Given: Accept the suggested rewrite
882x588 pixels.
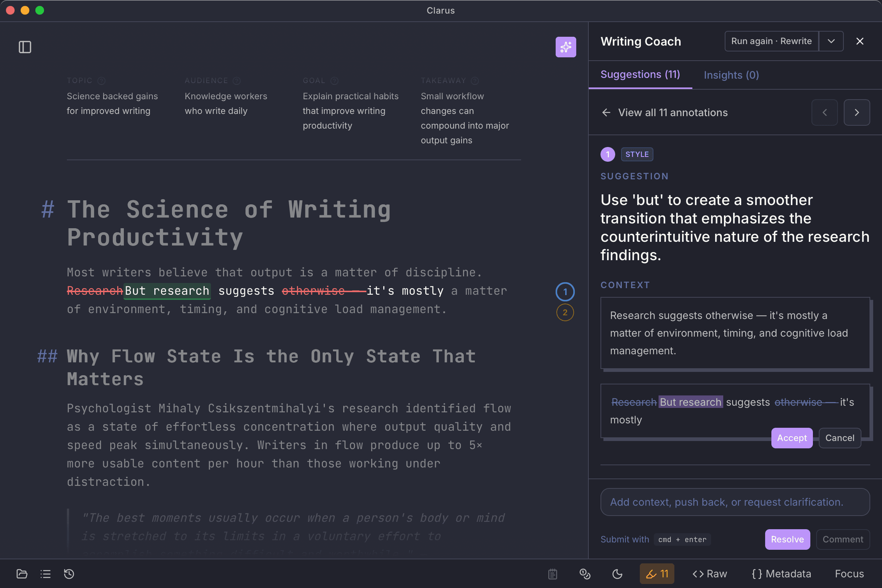Looking at the screenshot, I should pos(792,438).
